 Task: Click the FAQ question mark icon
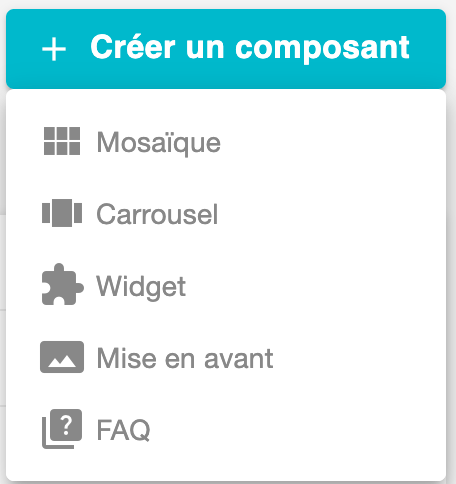pyautogui.click(x=62, y=429)
